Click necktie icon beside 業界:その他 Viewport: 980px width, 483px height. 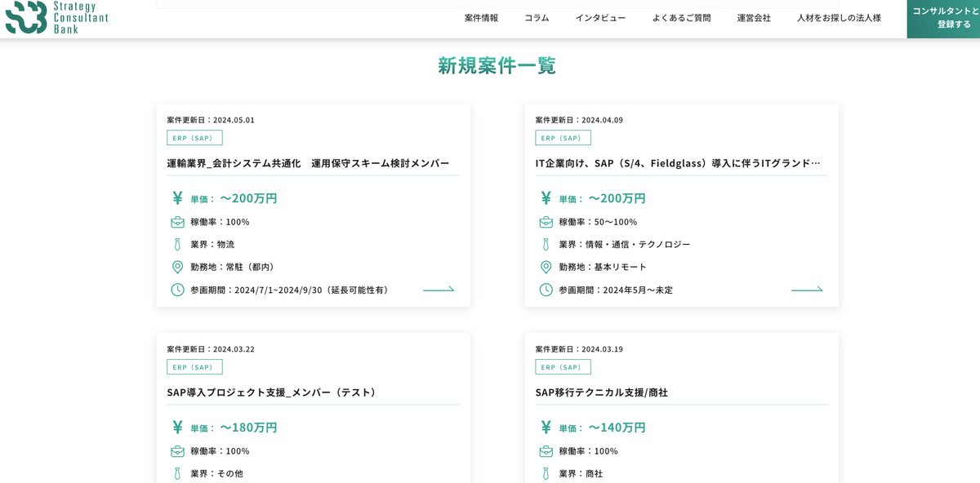coord(177,473)
